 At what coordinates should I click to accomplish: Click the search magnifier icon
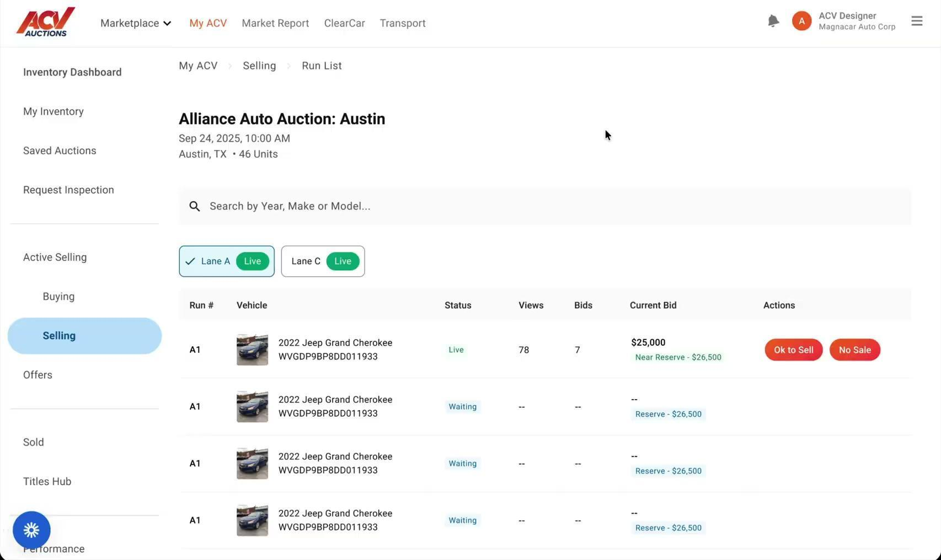point(194,206)
